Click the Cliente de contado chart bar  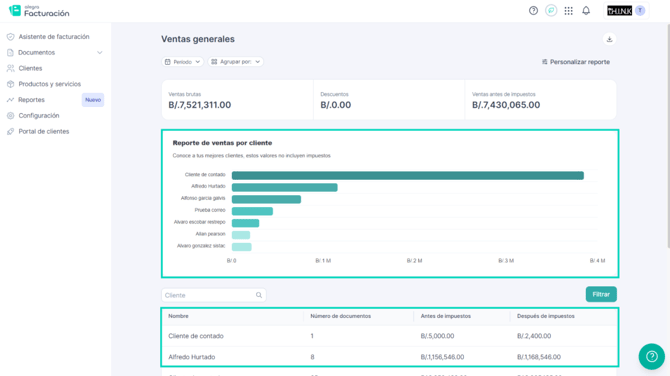(408, 176)
